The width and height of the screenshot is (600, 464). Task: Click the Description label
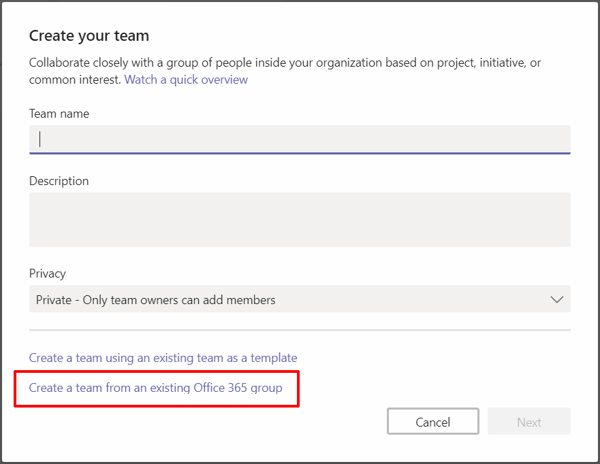tap(59, 181)
